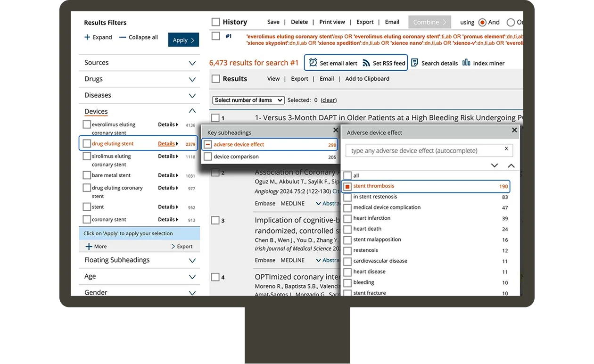The width and height of the screenshot is (594, 364).
Task: Click Details arrow for stent row
Action: tap(177, 207)
